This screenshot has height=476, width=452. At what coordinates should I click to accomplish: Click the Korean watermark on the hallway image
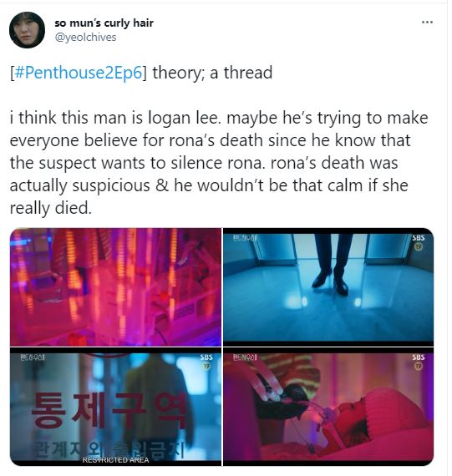click(x=245, y=238)
